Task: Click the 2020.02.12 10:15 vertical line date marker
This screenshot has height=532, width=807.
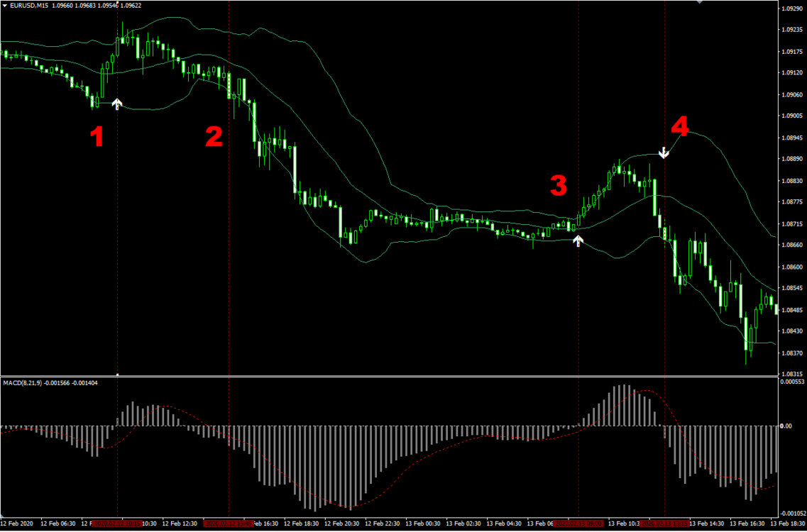Action: click(x=117, y=523)
